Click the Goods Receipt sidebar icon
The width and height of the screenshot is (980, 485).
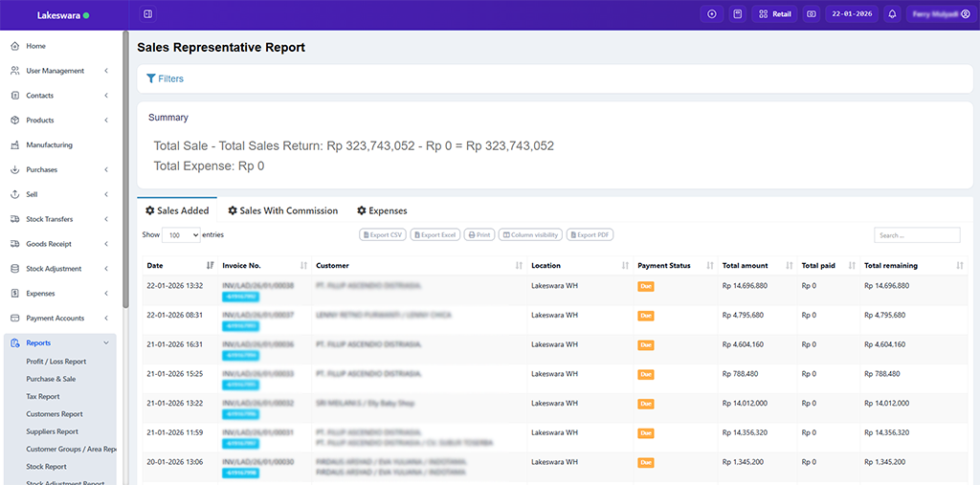[15, 244]
